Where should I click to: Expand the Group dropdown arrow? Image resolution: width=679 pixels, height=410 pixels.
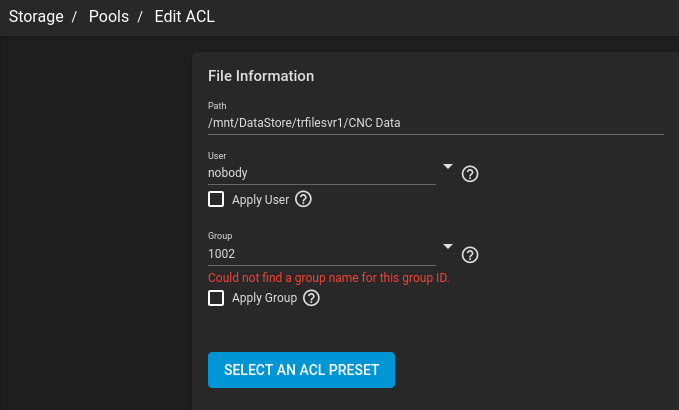click(448, 247)
